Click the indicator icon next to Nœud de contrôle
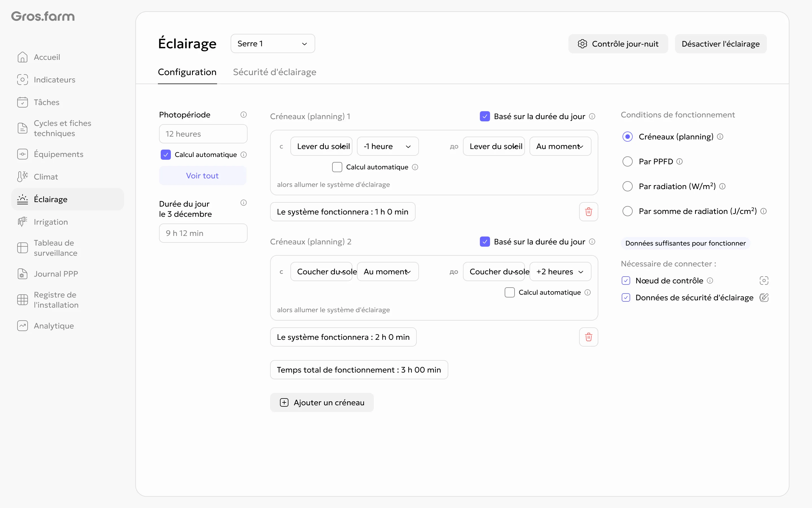The height and width of the screenshot is (508, 812). [764, 281]
